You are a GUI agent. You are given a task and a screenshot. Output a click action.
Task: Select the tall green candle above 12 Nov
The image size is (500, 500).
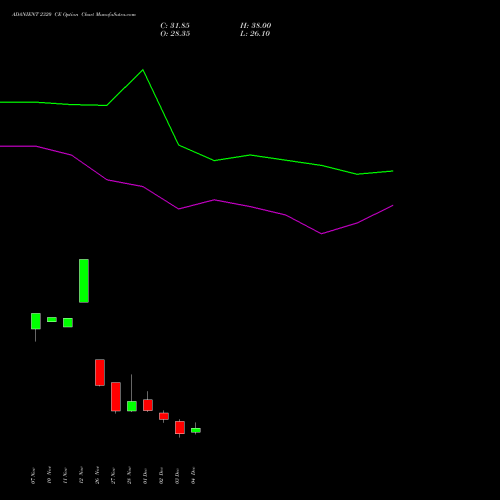(84, 281)
